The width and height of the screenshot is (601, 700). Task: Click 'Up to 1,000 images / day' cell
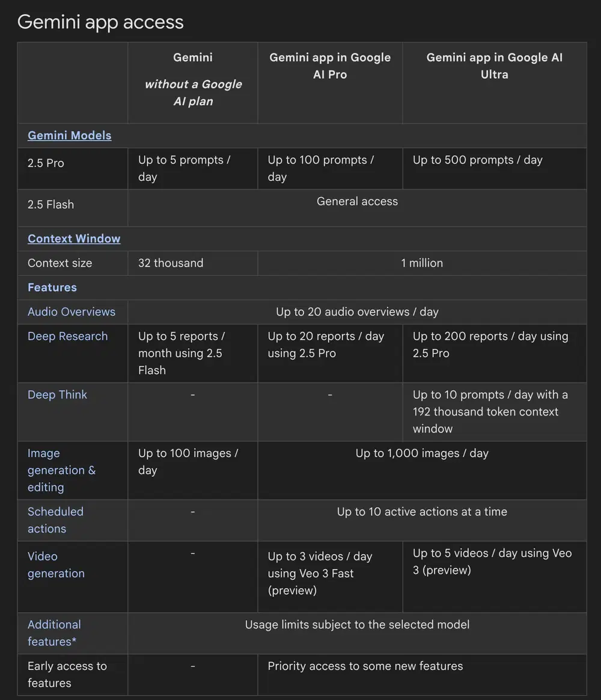(422, 453)
